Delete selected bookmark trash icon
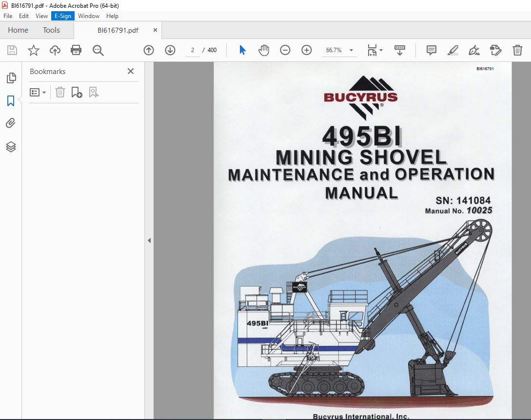The height and width of the screenshot is (420, 531). tap(60, 92)
